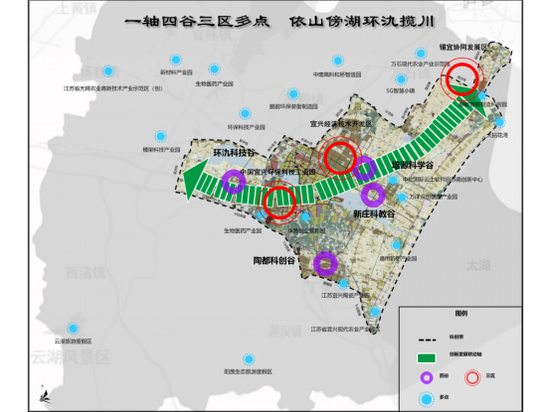
Task: Click the legend's green rectangle swatch
Action: point(427,358)
